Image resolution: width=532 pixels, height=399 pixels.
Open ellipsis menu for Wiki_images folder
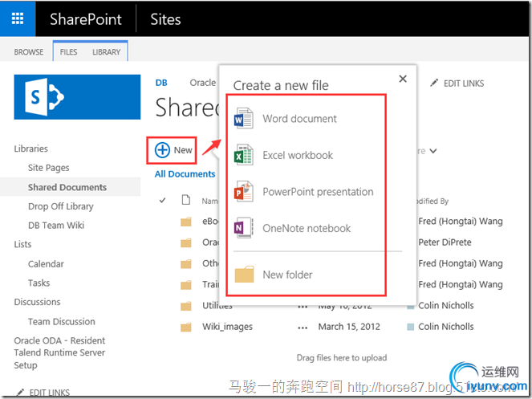click(303, 327)
